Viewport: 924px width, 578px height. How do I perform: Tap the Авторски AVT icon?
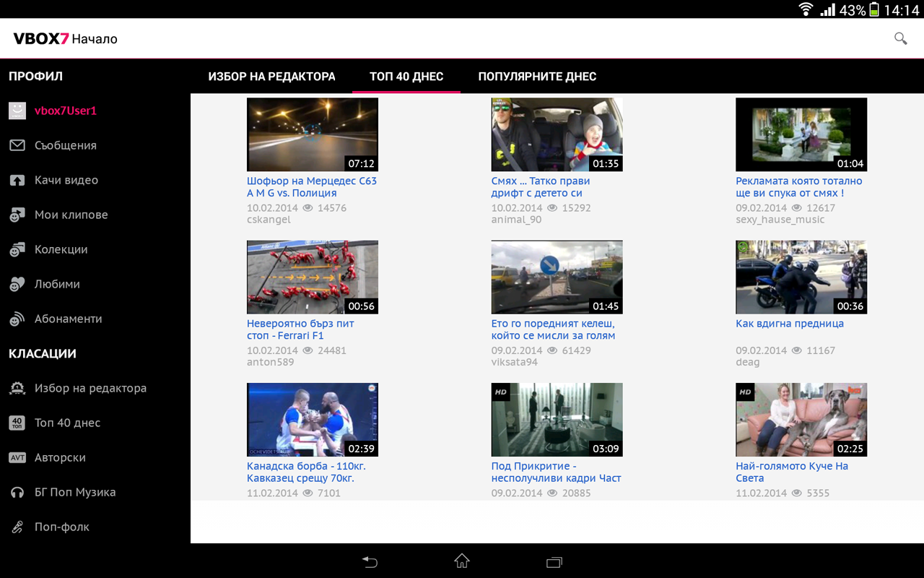pos(17,457)
